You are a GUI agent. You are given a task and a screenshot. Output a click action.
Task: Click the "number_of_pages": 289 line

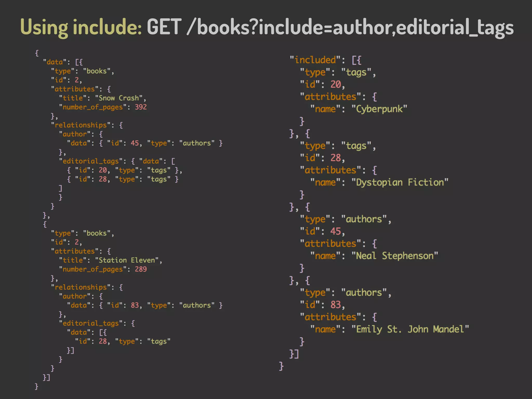[103, 269]
